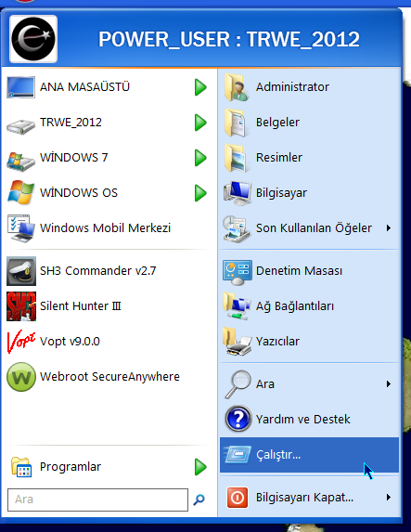This screenshot has height=532, width=411.
Task: Expand the WİNDOWS 7 green arrow
Action: tap(200, 158)
